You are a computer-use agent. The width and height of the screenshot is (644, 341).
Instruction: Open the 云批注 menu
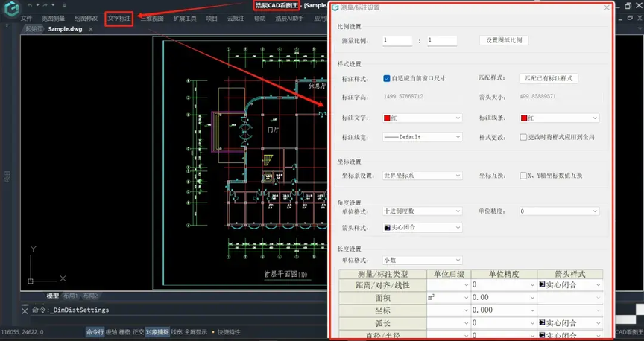236,19
